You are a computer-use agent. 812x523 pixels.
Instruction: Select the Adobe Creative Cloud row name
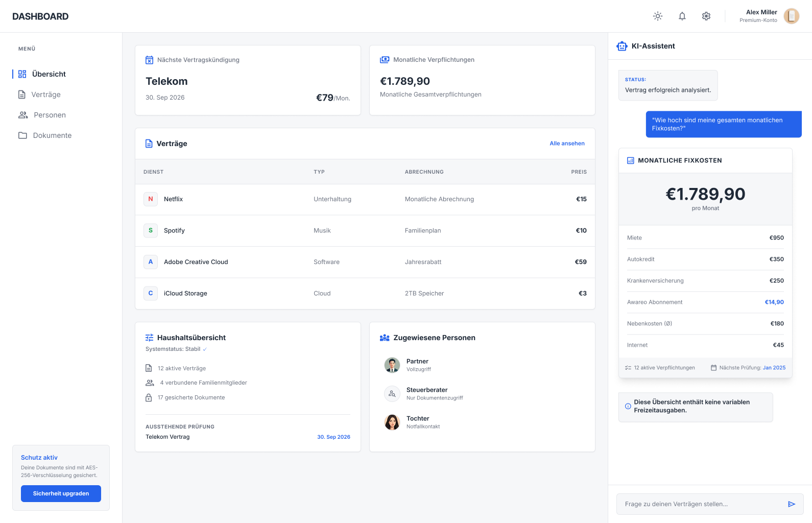[196, 262]
